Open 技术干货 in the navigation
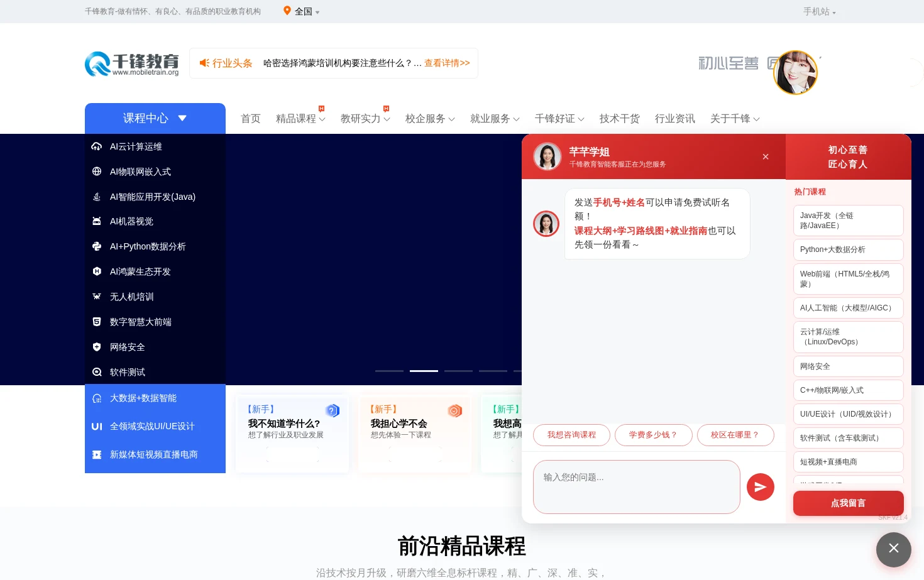This screenshot has height=580, width=924. click(620, 118)
